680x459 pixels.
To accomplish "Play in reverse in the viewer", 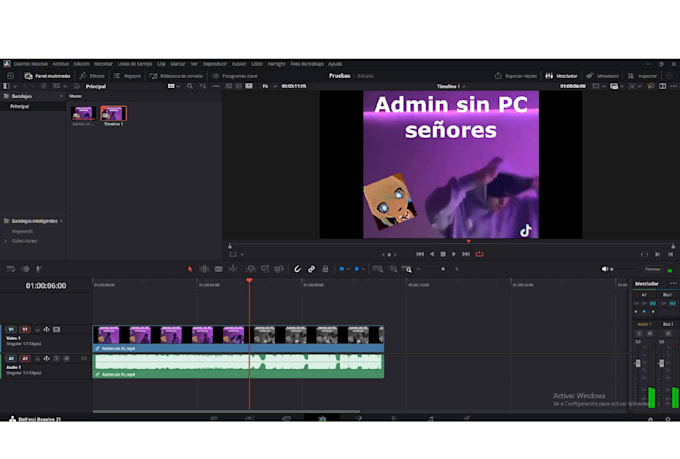I will tap(432, 254).
